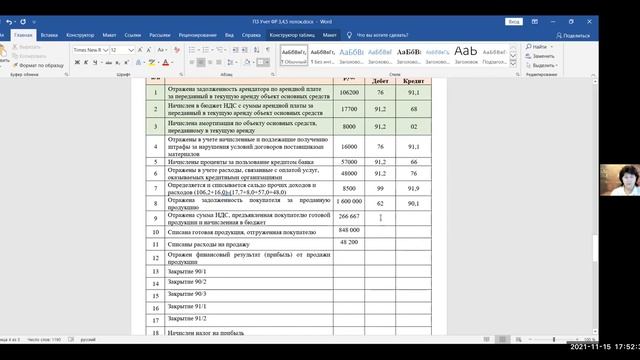Switch to print layout view icon
640x360 pixels.
point(502,339)
